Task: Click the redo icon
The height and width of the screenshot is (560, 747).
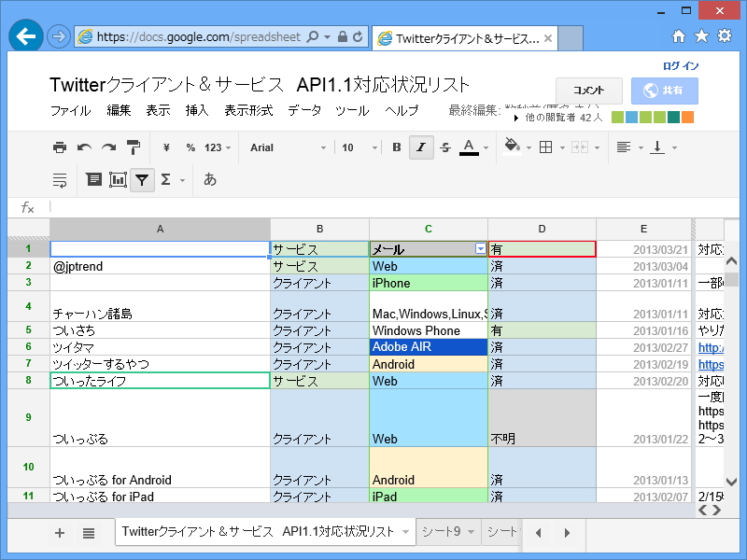Action: pyautogui.click(x=106, y=147)
